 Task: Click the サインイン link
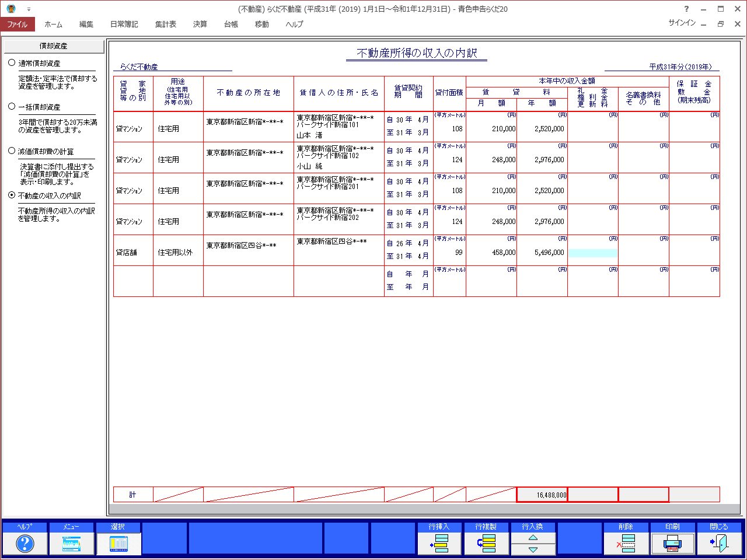click(682, 23)
